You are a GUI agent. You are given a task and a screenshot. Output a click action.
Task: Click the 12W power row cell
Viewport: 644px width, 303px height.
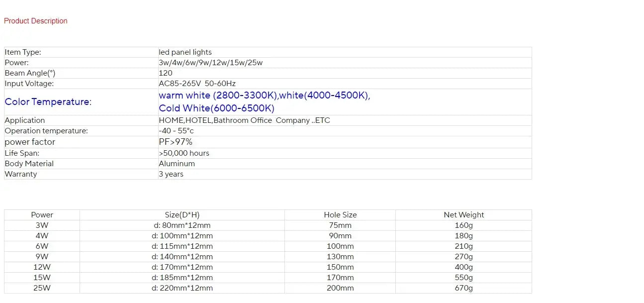tap(42, 267)
